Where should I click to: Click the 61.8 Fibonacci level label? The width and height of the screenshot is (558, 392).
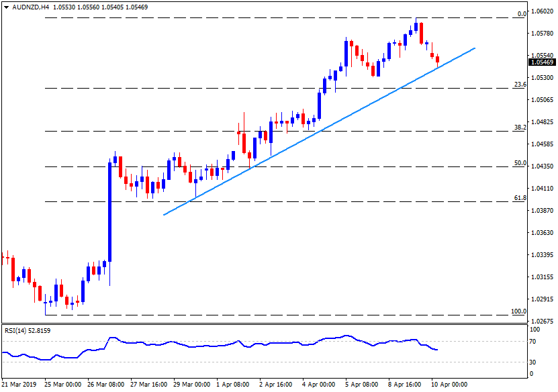pyautogui.click(x=519, y=199)
